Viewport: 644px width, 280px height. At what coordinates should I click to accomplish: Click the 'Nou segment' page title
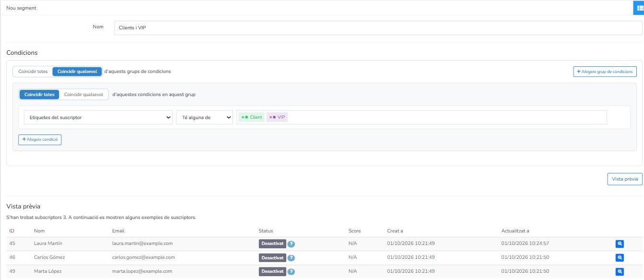[21, 8]
